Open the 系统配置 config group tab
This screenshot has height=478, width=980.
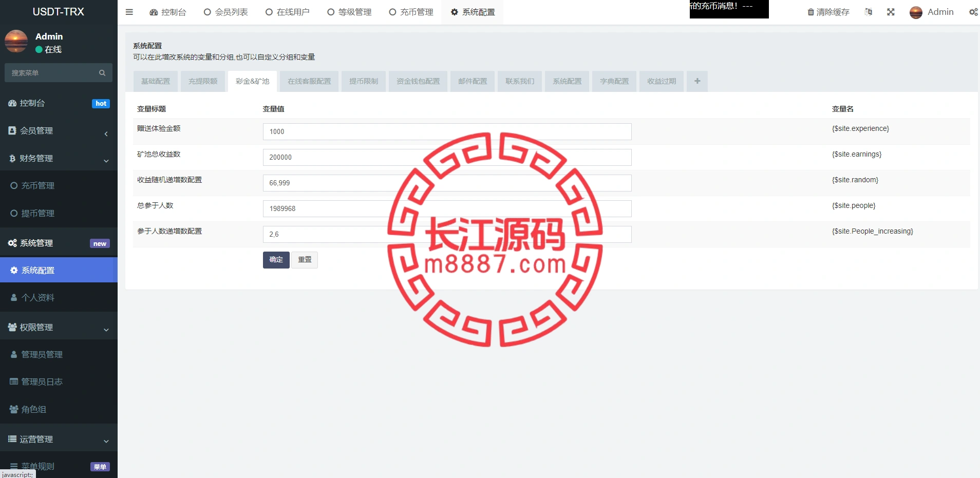[x=567, y=81]
